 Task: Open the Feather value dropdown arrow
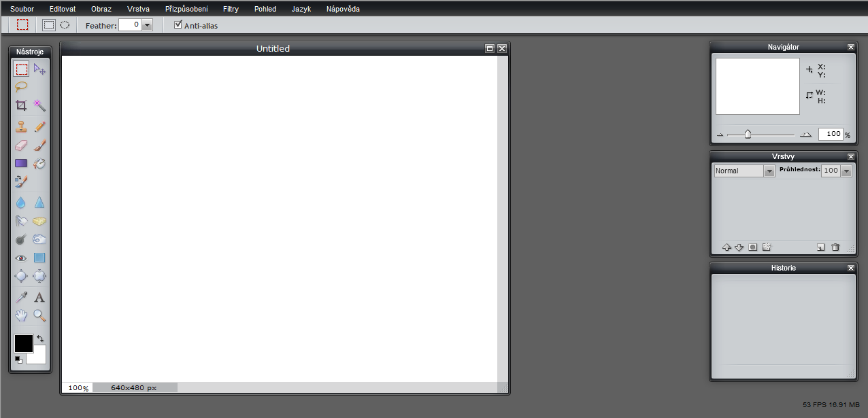coord(148,25)
